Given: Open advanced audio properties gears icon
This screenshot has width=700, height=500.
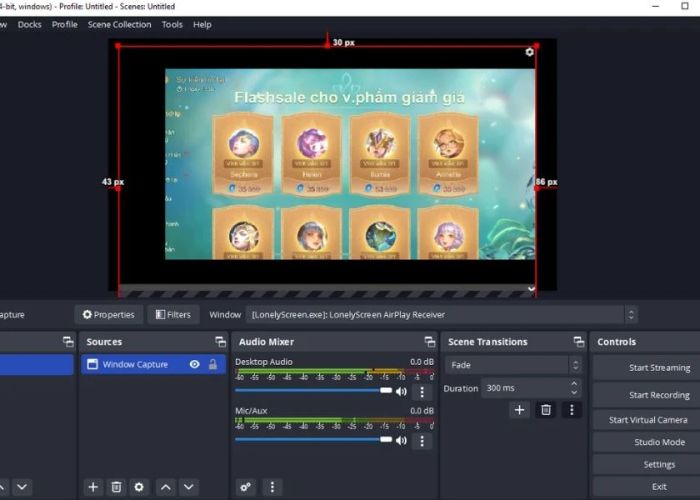Looking at the screenshot, I should [246, 487].
